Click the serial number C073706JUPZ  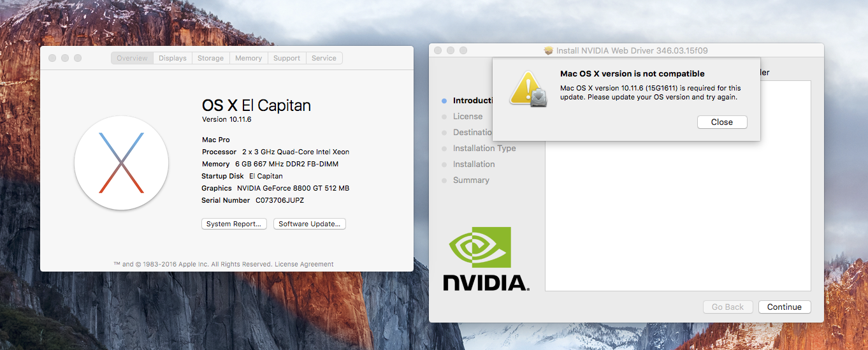(280, 200)
